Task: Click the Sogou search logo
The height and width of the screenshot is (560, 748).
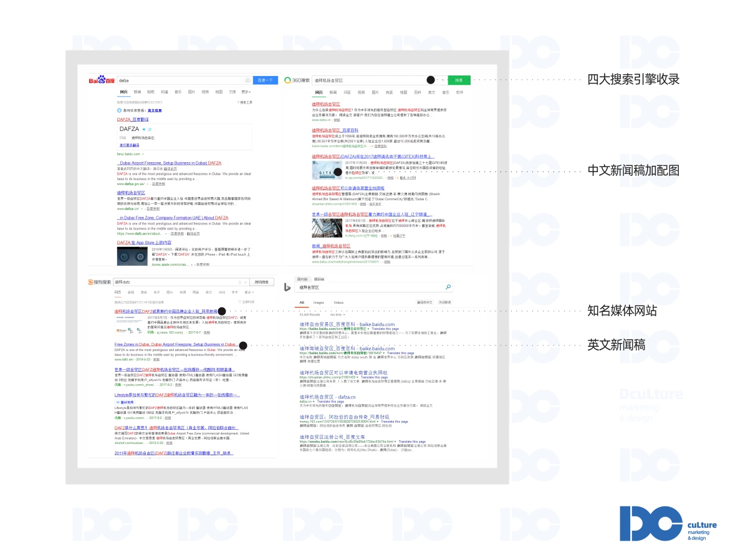Action: [100, 282]
